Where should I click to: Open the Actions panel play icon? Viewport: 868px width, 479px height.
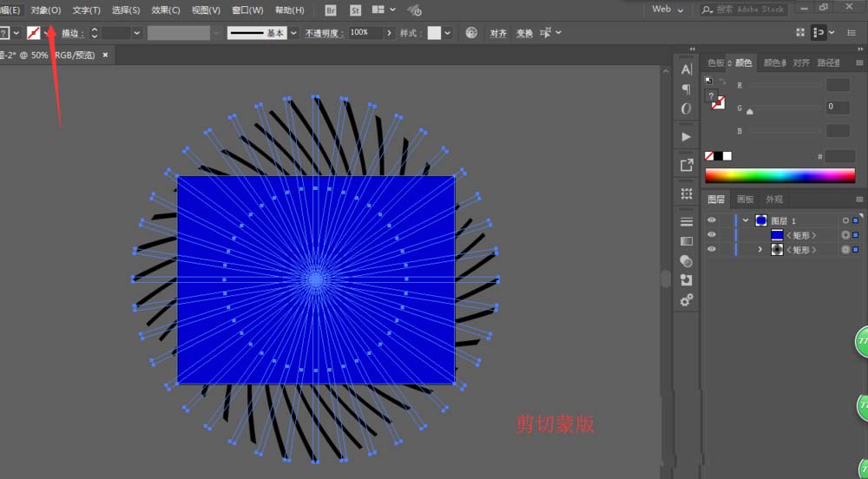pyautogui.click(x=687, y=136)
